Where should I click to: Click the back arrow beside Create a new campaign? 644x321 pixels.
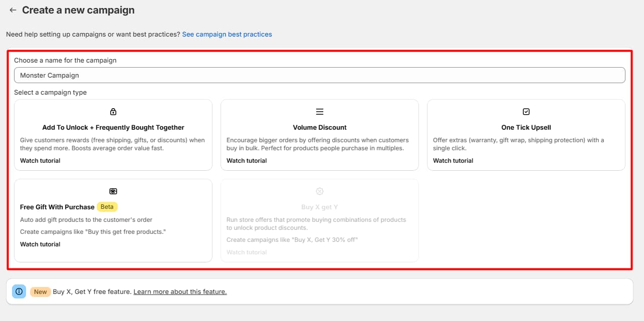(x=13, y=10)
